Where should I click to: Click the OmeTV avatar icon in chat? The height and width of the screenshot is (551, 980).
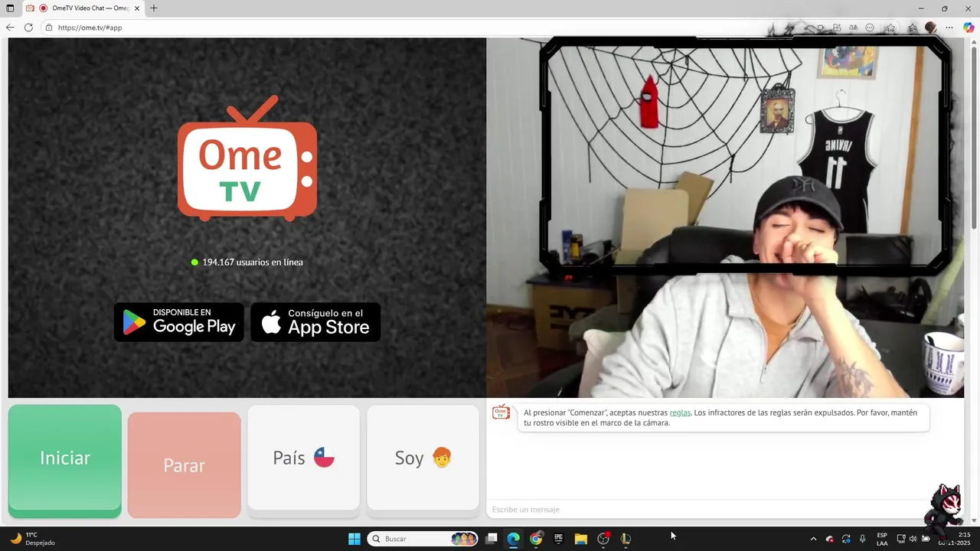501,412
